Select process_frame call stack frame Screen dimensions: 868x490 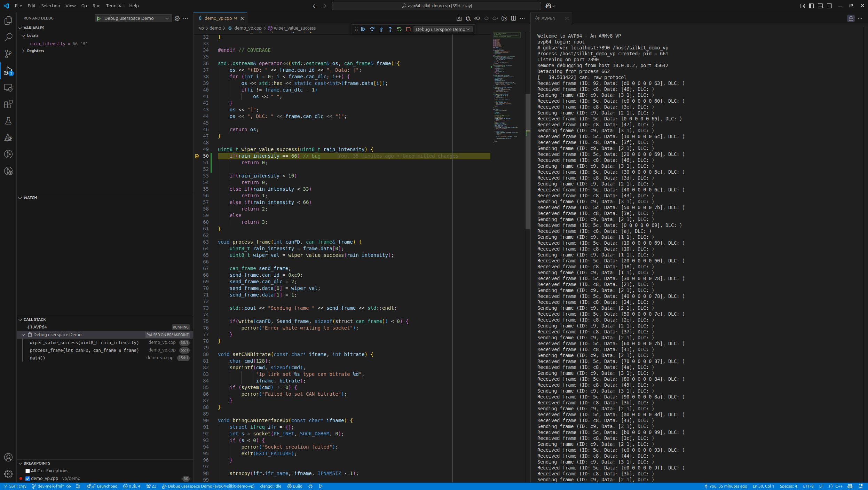pyautogui.click(x=84, y=350)
